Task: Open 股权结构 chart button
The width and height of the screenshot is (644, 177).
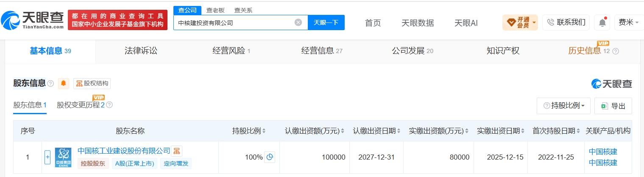Action: click(92, 83)
